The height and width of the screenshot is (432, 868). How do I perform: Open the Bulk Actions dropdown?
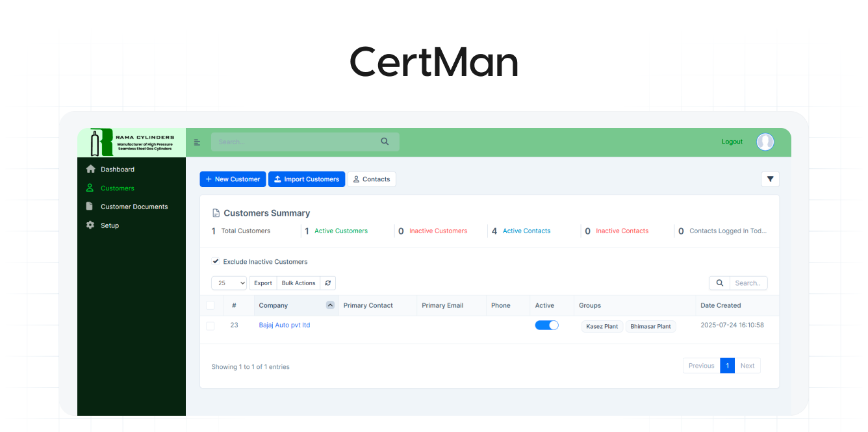pos(298,283)
